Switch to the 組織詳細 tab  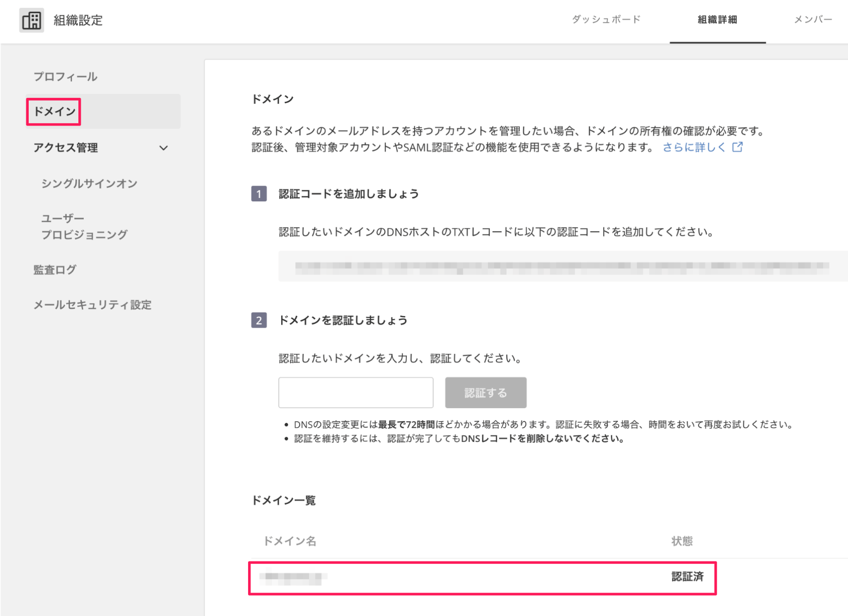point(717,19)
